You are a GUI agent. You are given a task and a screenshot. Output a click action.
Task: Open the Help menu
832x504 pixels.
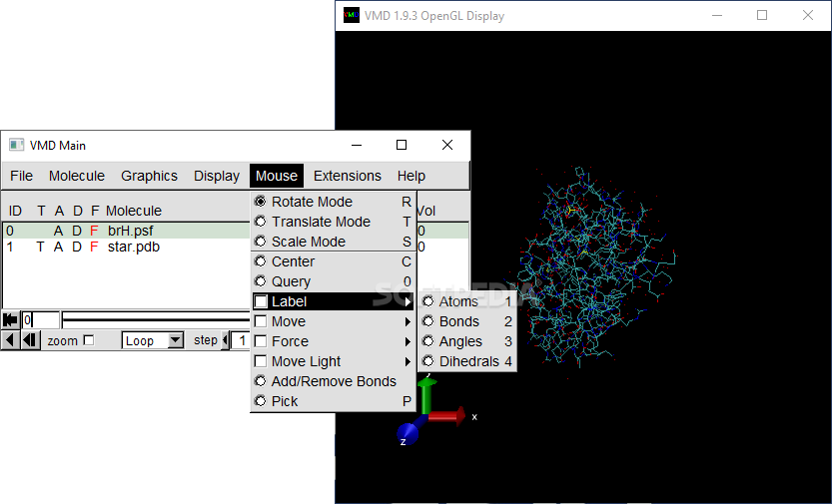click(x=412, y=176)
